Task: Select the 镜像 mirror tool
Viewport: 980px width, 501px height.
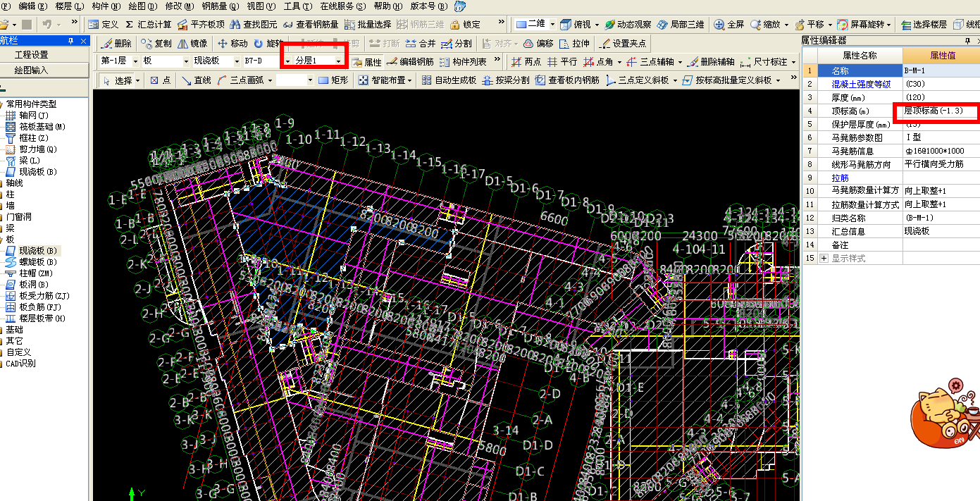Action: tap(192, 43)
